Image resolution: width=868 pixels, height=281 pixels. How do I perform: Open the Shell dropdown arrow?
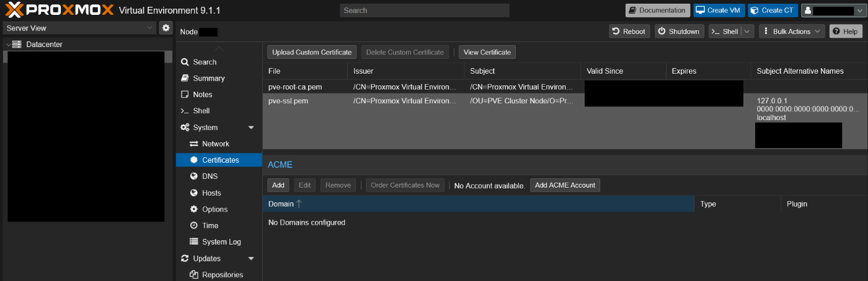click(748, 32)
